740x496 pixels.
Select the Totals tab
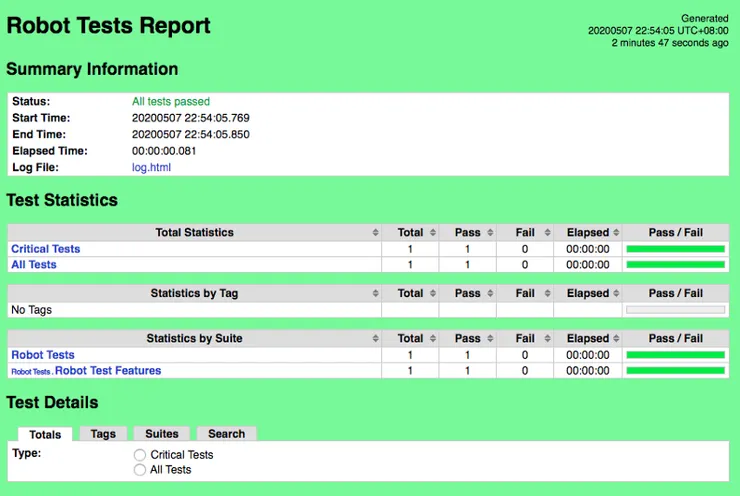45,434
